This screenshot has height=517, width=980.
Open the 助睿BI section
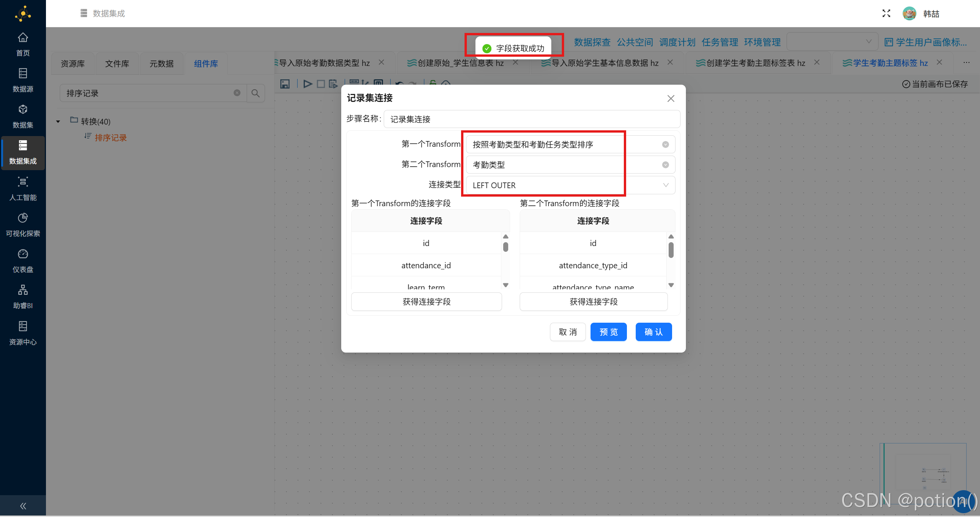pyautogui.click(x=23, y=297)
